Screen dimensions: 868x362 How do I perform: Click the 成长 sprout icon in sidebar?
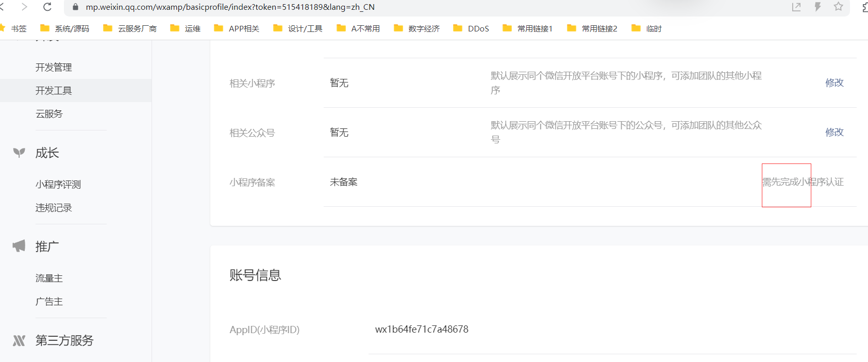coord(19,153)
